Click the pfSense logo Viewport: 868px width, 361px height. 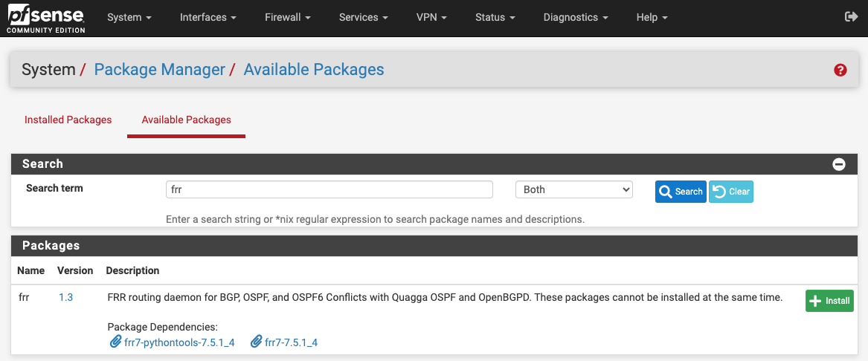point(45,18)
